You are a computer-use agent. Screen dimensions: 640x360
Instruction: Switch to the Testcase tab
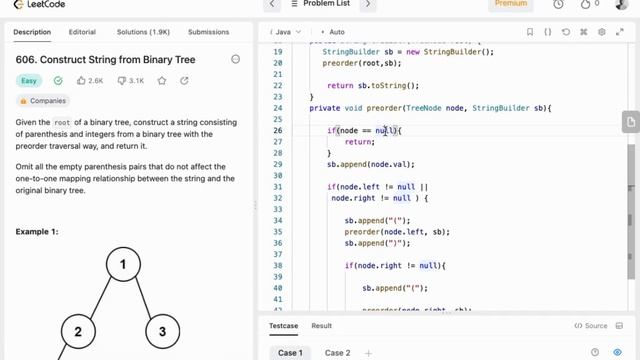(x=283, y=326)
